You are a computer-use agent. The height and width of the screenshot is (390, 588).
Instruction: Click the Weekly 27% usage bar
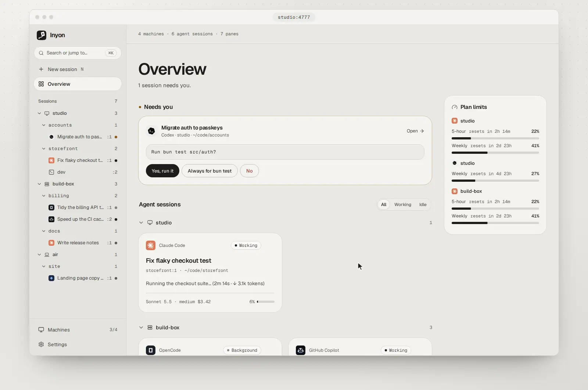(x=495, y=181)
